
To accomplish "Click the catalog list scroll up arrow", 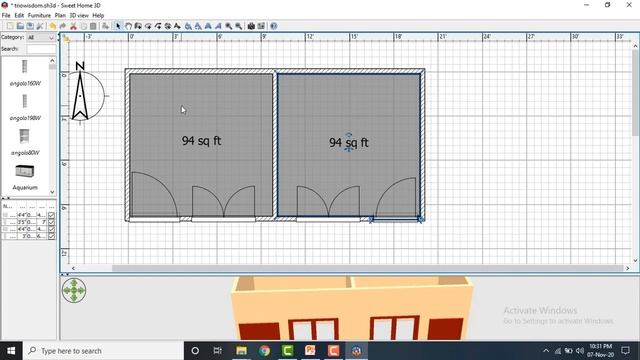I will point(52,61).
